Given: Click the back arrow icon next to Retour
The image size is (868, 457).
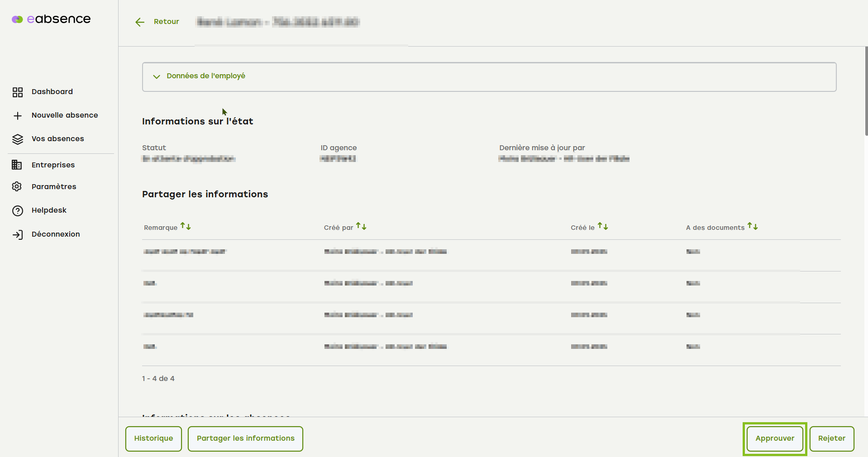Looking at the screenshot, I should tap(140, 22).
